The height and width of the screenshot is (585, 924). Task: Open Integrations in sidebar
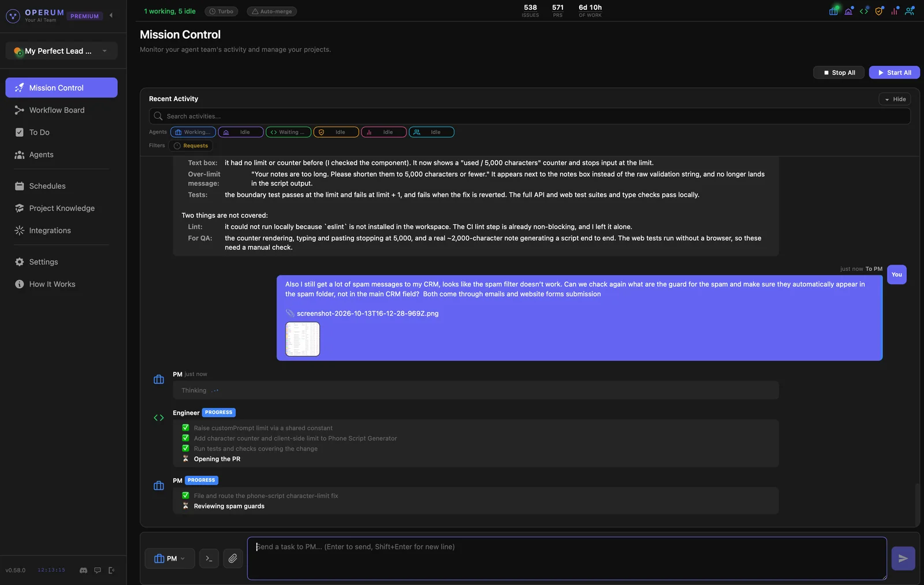point(61,230)
